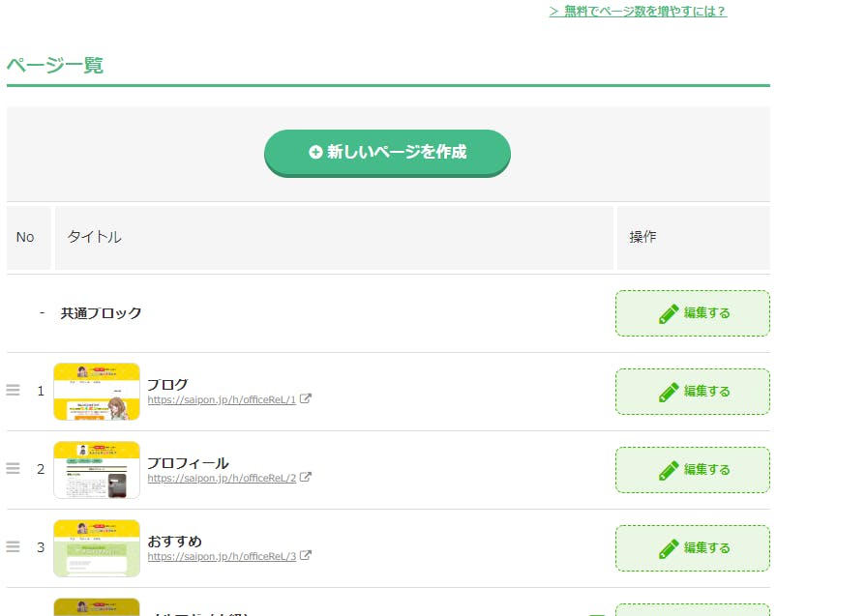This screenshot has width=866, height=616.
Task: Click the プロフィール page thumbnail
Action: (97, 470)
